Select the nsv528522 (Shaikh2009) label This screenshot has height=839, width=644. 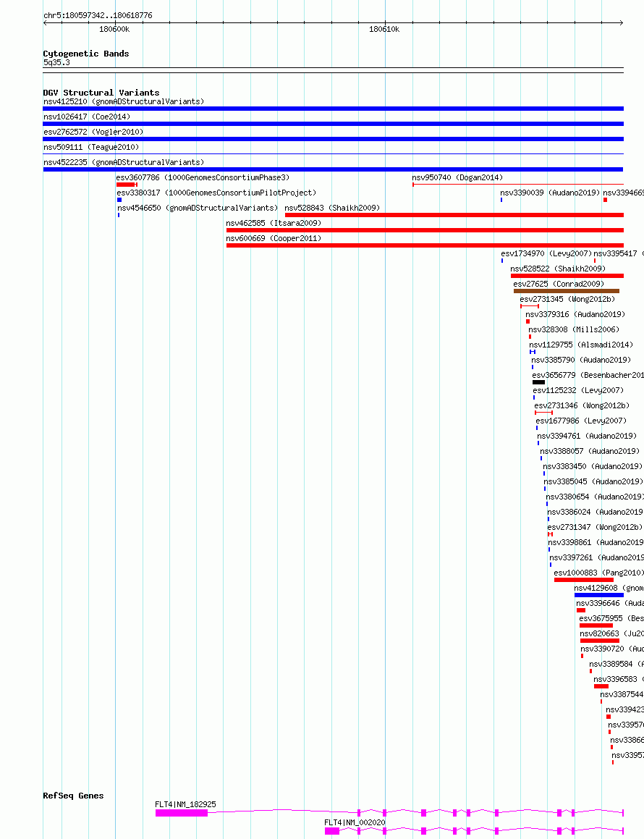click(x=558, y=269)
